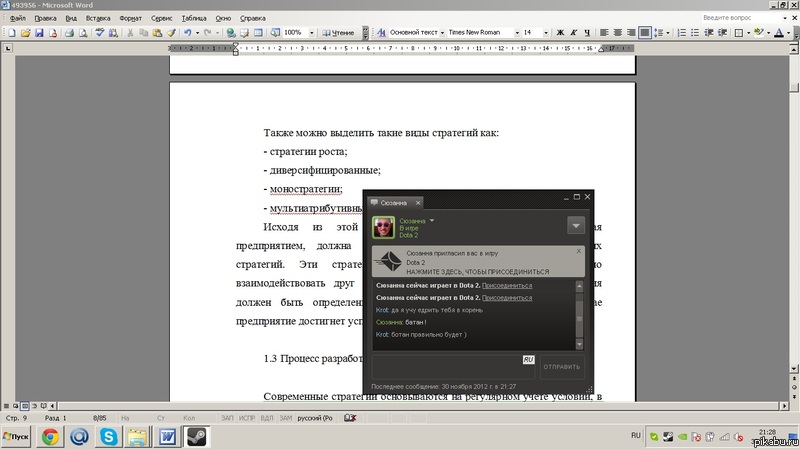Screen dimensions: 800x449
Task: Click the Dota 2 invite banner to join
Action: point(478,262)
